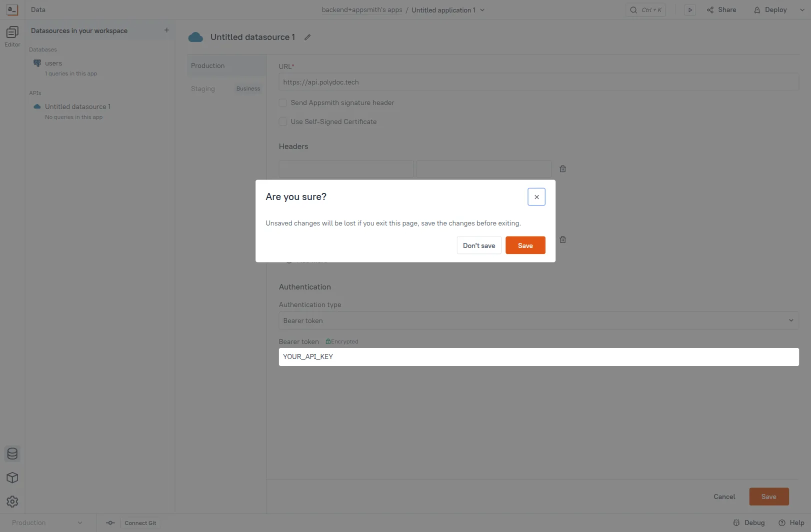Click the Business badge next to Staging
This screenshot has height=532, width=811.
[x=248, y=89]
